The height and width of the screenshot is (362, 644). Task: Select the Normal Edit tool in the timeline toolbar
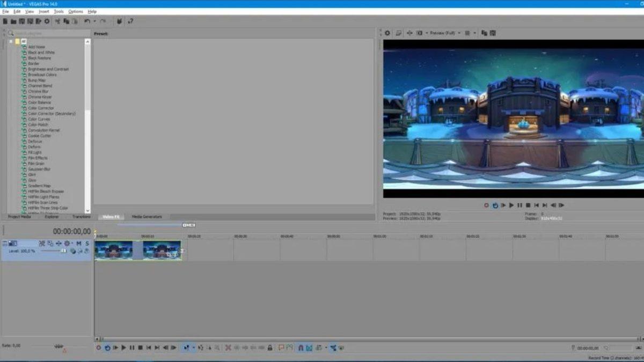[187, 347]
